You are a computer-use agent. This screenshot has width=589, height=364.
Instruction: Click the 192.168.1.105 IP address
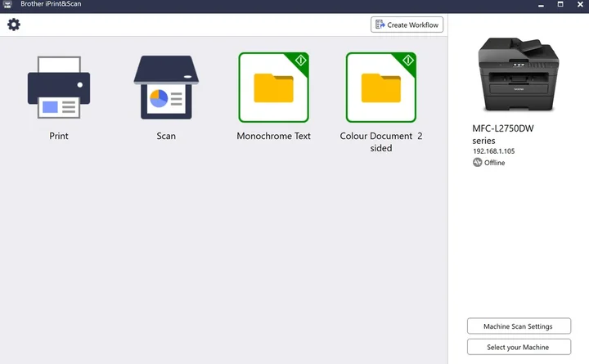[x=493, y=151]
